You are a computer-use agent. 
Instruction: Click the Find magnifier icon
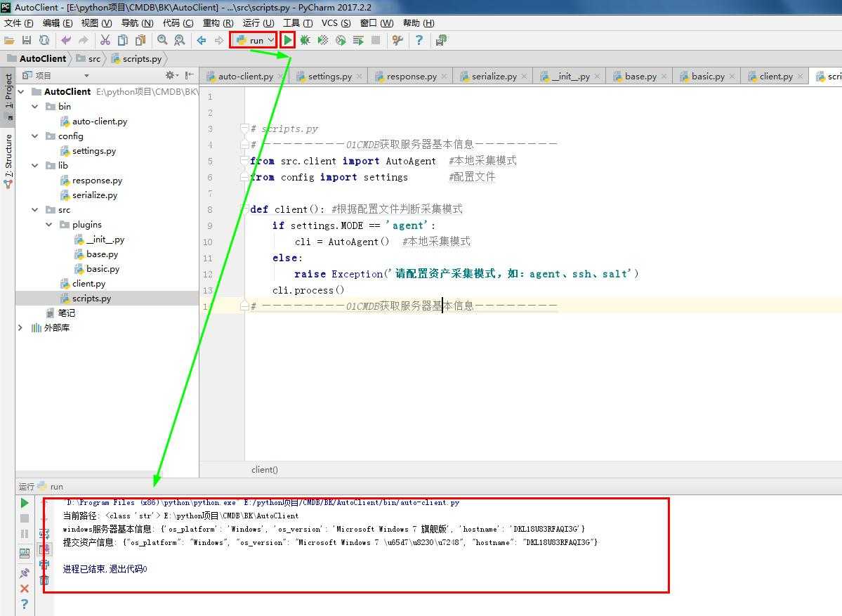pyautogui.click(x=162, y=40)
